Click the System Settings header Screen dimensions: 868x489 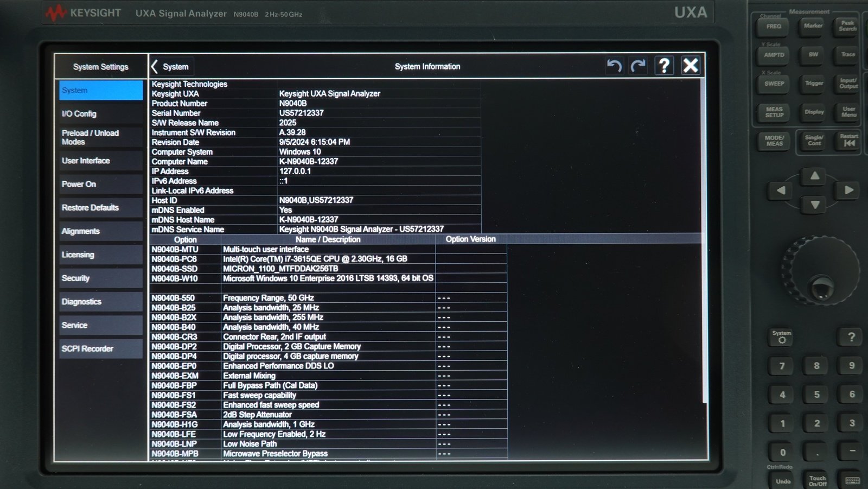(101, 67)
